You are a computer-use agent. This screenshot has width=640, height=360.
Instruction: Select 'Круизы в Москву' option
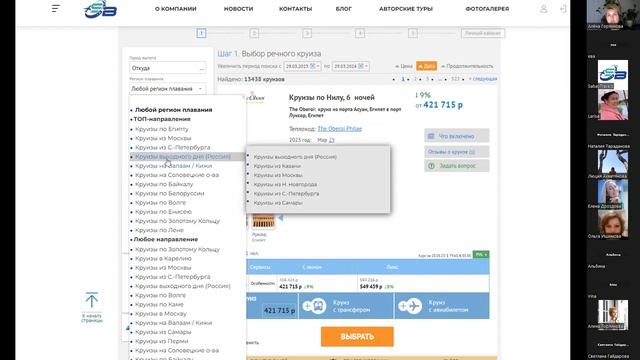pyautogui.click(x=161, y=314)
